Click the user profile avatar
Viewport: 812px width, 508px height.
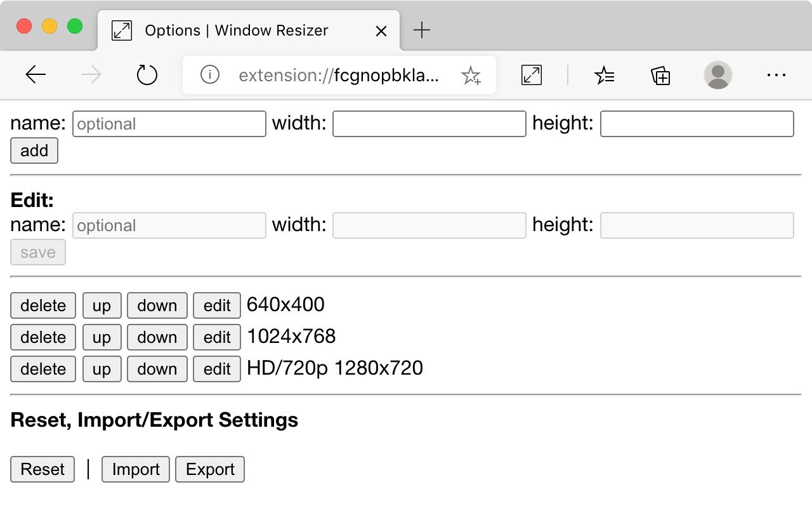click(x=717, y=75)
